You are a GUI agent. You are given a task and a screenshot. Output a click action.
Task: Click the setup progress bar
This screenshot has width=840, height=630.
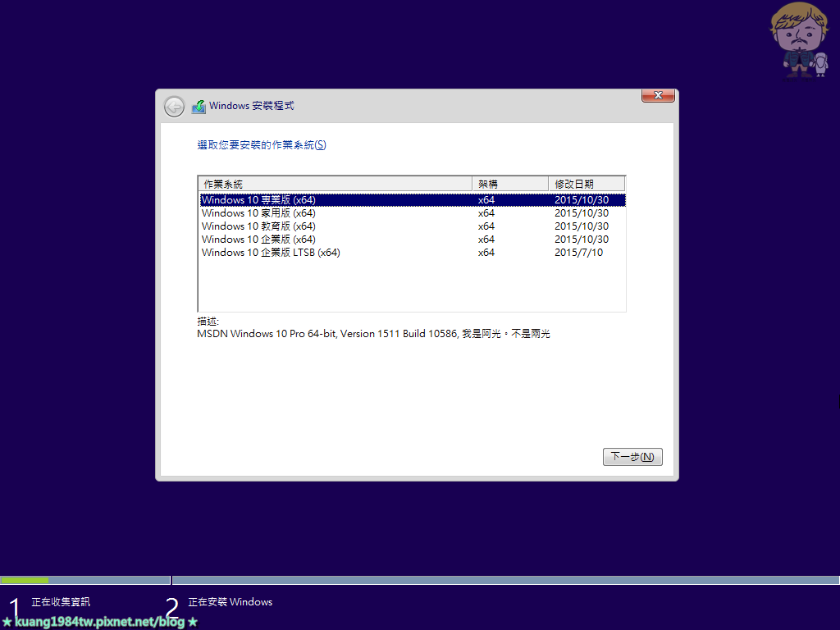(420, 580)
